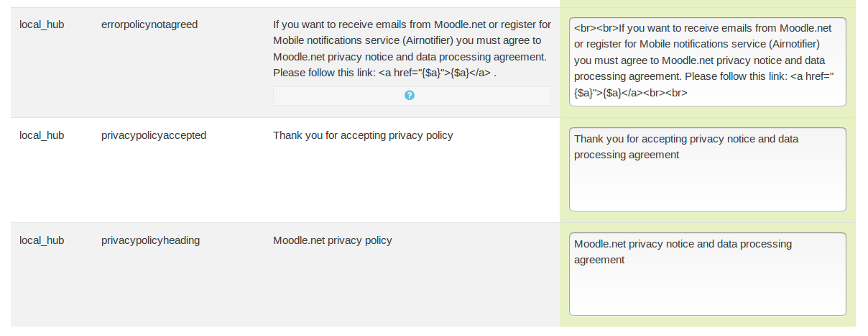868x336 pixels.
Task: Click the green margin right of the first text box
Action: [851, 62]
